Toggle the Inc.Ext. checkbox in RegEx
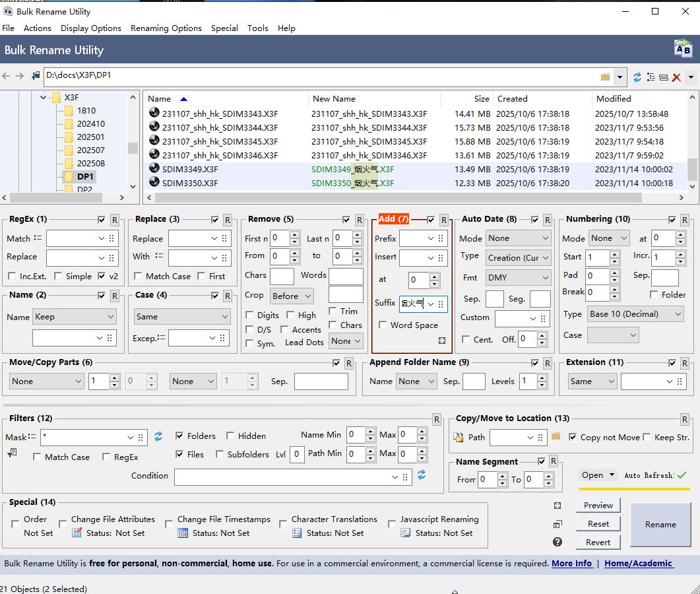This screenshot has width=700, height=594. coord(12,276)
